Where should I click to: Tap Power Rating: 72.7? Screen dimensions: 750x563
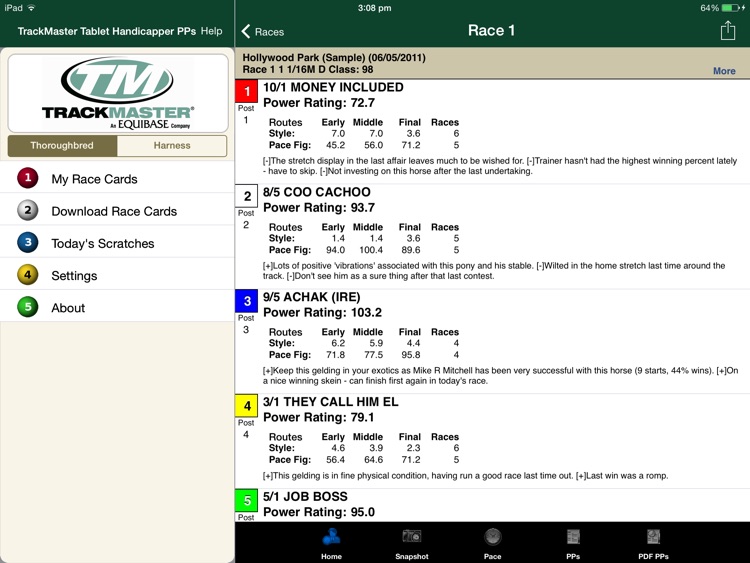pos(319,103)
